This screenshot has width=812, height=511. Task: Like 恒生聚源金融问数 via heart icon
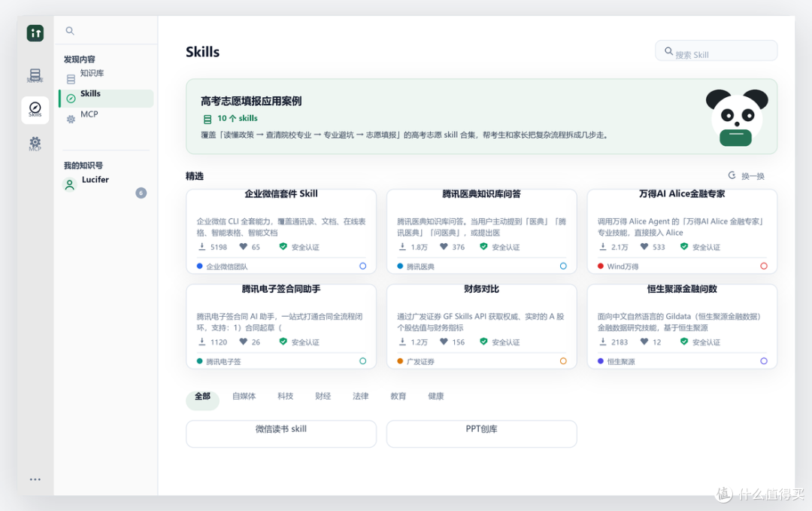tap(644, 342)
